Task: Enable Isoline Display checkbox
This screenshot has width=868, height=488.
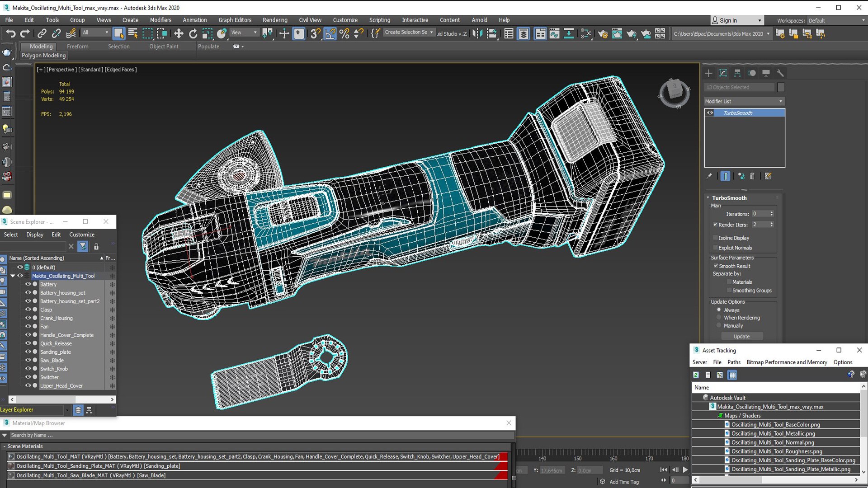Action: point(715,238)
